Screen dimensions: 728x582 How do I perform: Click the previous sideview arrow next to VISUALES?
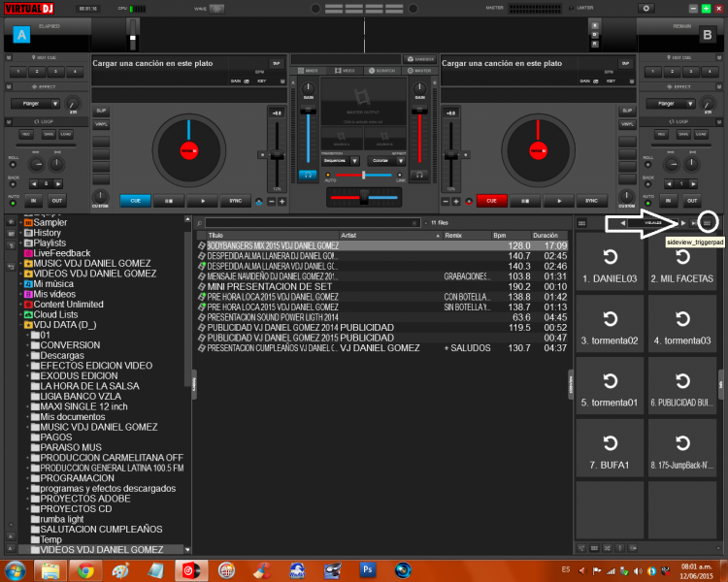(622, 223)
